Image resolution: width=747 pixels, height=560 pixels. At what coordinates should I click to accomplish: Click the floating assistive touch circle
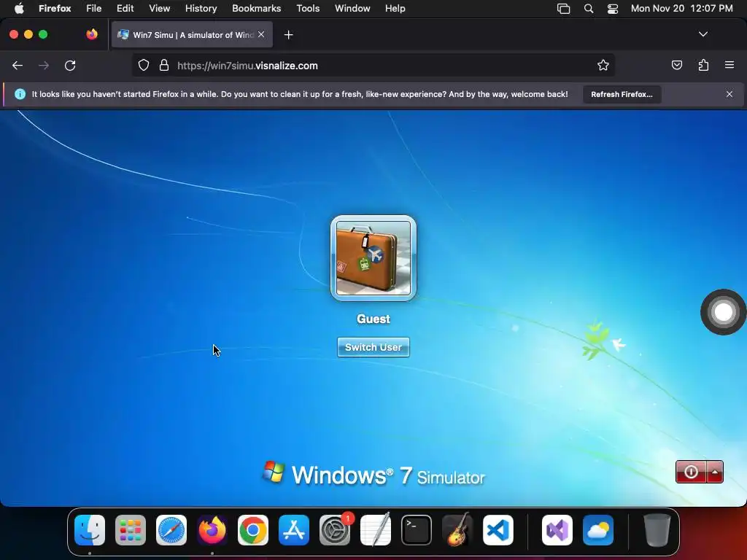click(x=723, y=312)
